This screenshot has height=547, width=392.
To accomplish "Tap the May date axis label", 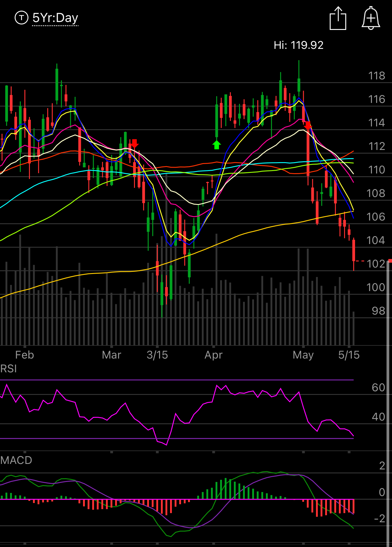I will [303, 355].
